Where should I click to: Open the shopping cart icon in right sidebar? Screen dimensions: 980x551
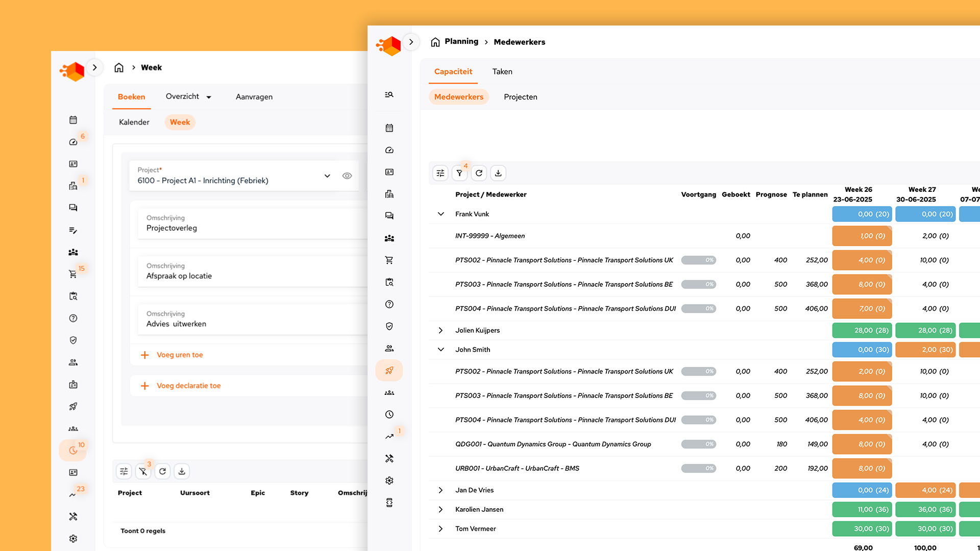[389, 260]
